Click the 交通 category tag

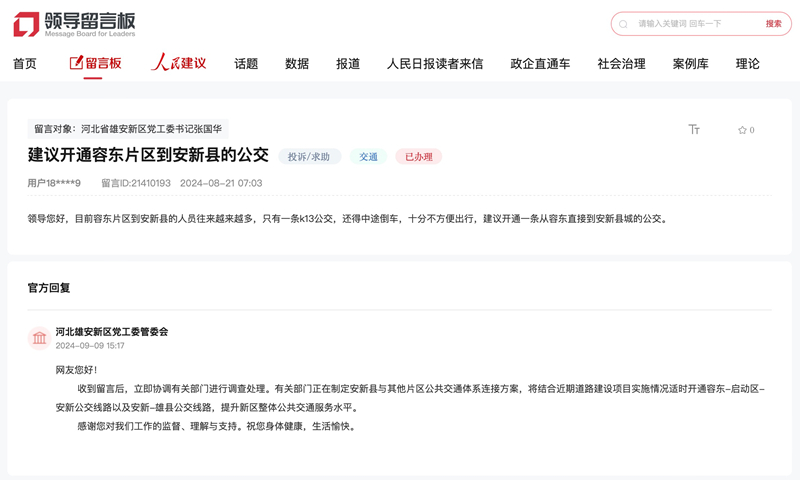[368, 157]
